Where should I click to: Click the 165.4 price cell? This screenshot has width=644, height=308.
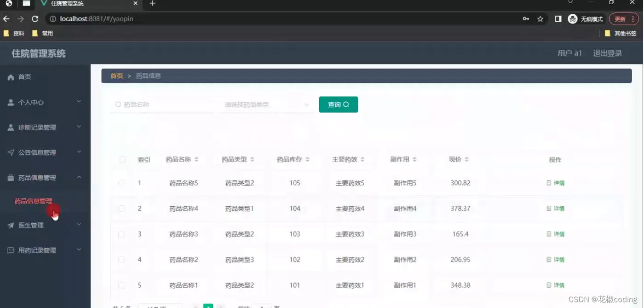[x=460, y=234]
